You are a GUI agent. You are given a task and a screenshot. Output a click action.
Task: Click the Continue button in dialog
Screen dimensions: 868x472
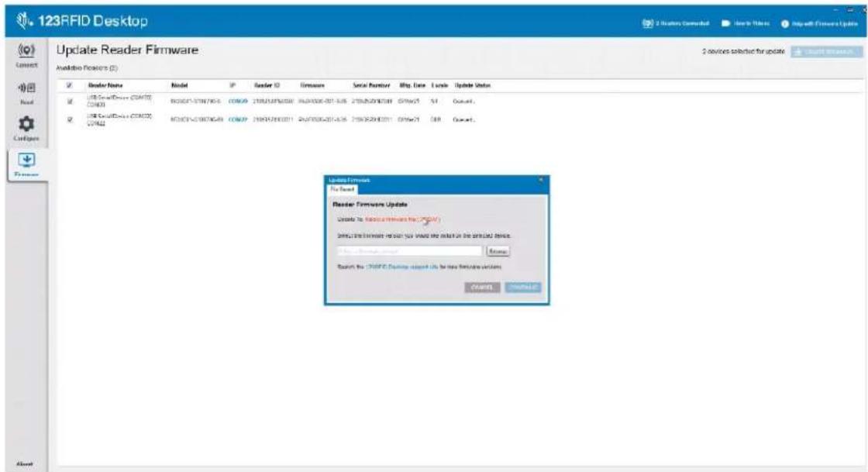pyautogui.click(x=522, y=288)
